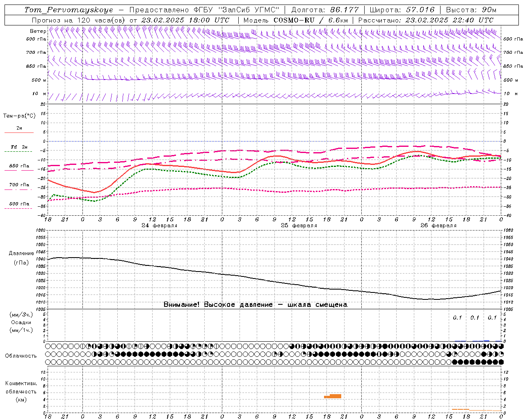Click the 500 м wind level label on left
The width and height of the screenshot is (525, 420).
pyautogui.click(x=39, y=80)
